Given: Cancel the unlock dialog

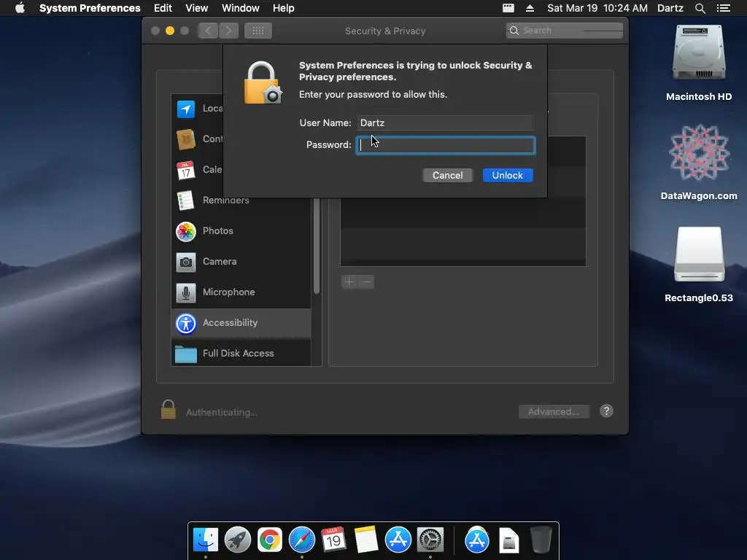Looking at the screenshot, I should pyautogui.click(x=447, y=175).
